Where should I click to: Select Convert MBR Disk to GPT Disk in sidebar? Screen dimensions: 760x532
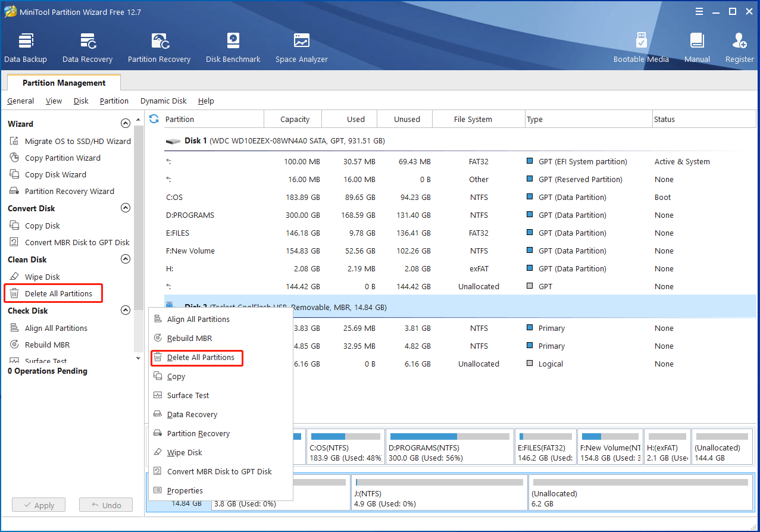[70, 242]
